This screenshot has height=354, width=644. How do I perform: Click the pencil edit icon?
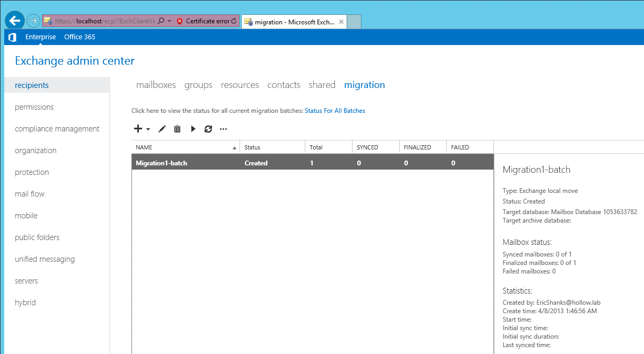[162, 129]
